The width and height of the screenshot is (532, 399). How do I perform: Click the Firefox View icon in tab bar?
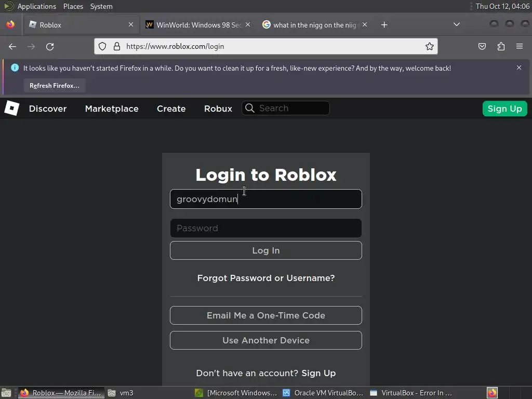tap(10, 24)
